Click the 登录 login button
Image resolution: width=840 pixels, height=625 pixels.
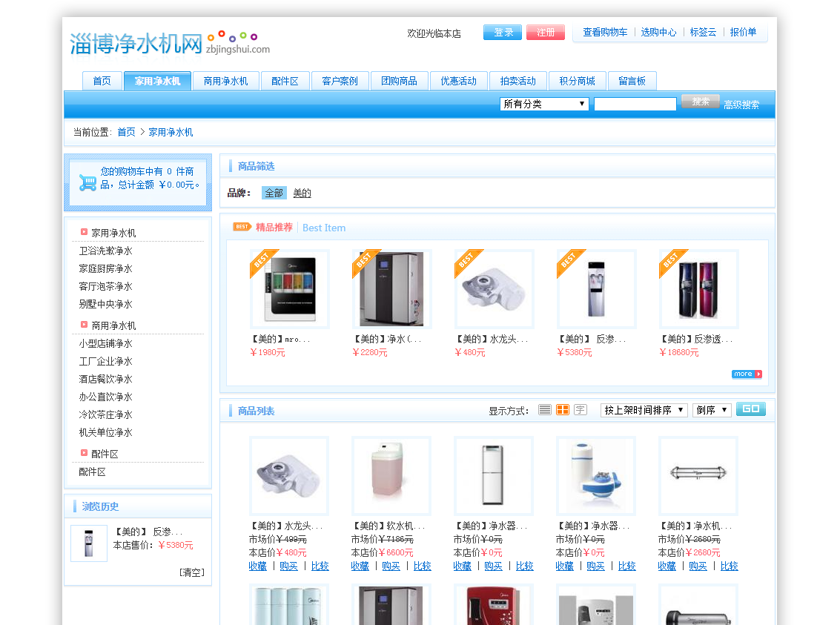coord(503,32)
